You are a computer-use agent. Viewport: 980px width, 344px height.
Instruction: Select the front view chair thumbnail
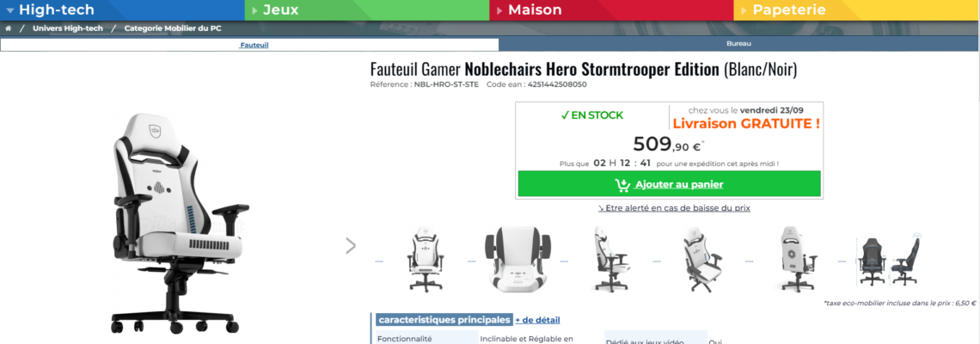point(426,257)
